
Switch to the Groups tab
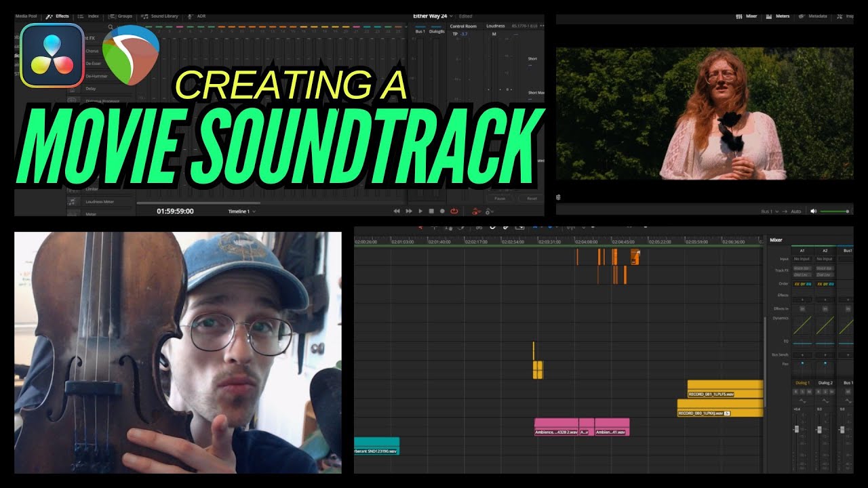[121, 15]
